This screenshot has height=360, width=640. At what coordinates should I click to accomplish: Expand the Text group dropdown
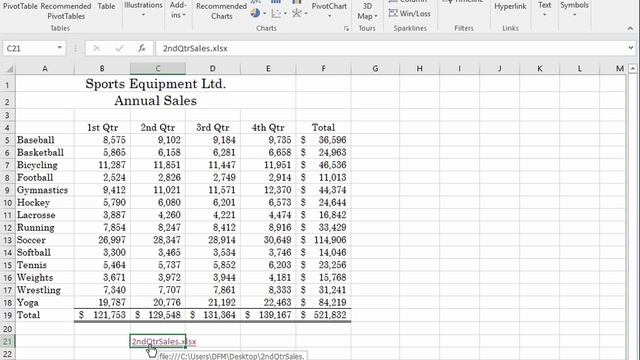pos(544,15)
